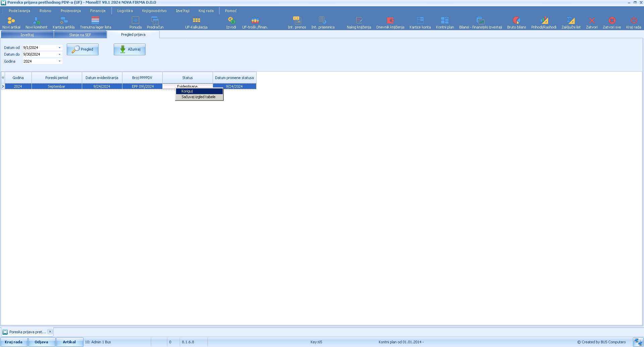Select the Pregled prijava tab
Viewport: 644px width, 347px height.
(133, 34)
